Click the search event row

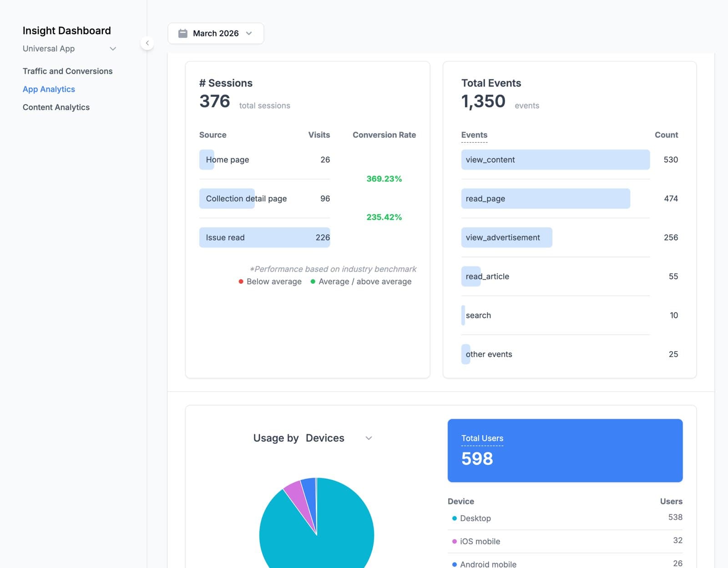pyautogui.click(x=570, y=315)
